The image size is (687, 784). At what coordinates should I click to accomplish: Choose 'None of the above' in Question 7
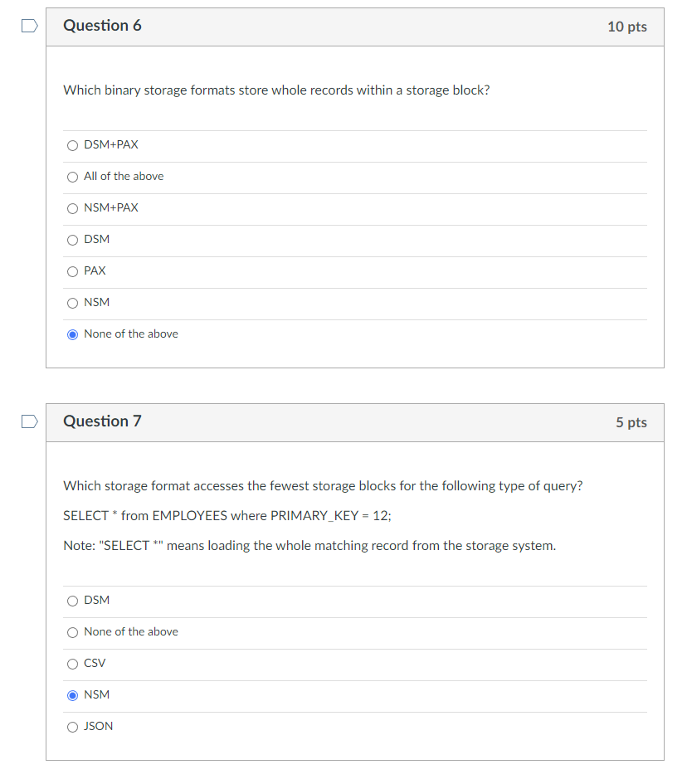pyautogui.click(x=72, y=632)
